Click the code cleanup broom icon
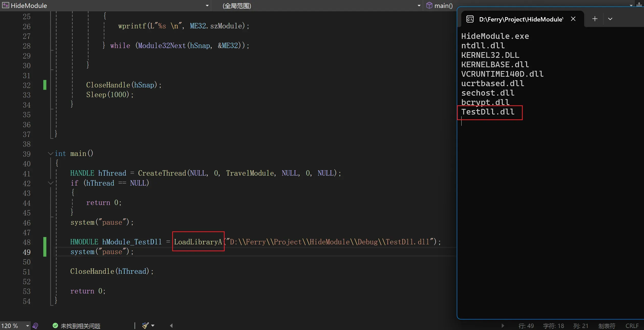 [x=145, y=325]
